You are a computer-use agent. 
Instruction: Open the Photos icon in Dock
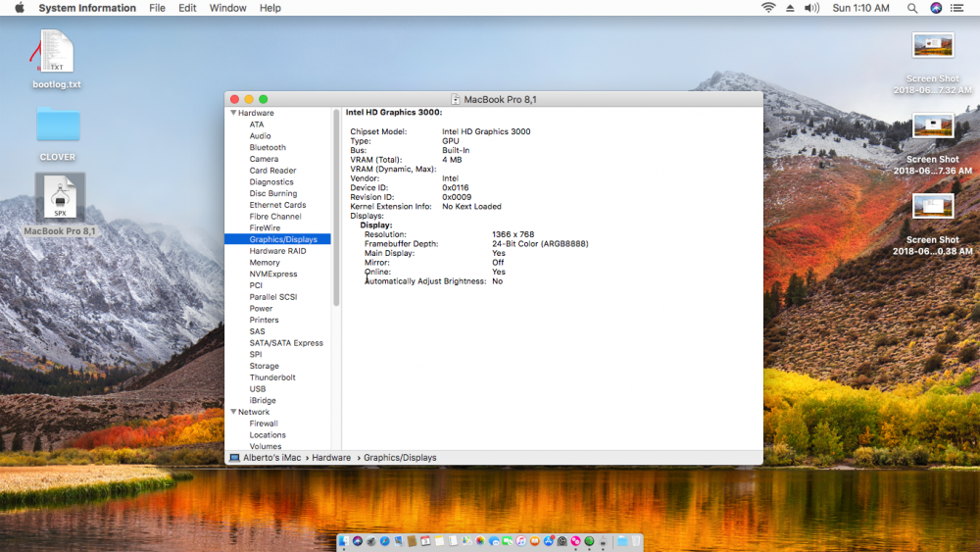click(x=480, y=541)
